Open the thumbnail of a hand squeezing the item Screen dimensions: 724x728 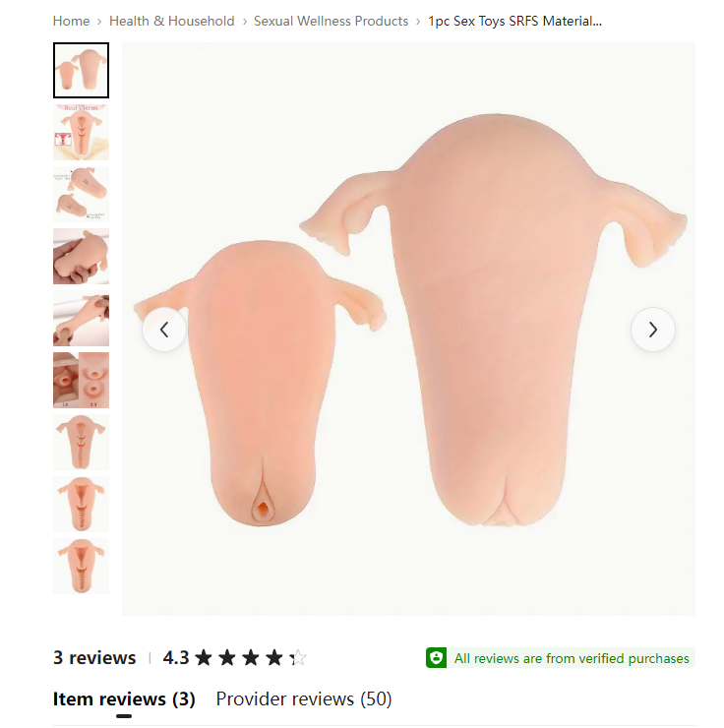click(82, 257)
